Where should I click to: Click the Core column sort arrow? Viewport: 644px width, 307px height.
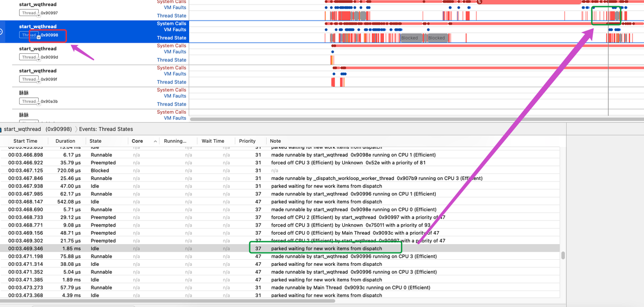point(155,141)
